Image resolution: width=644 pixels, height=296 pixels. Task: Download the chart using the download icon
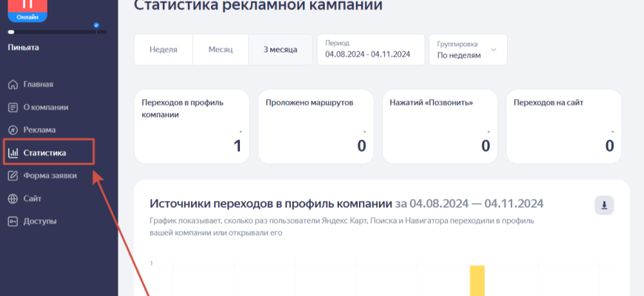(604, 205)
